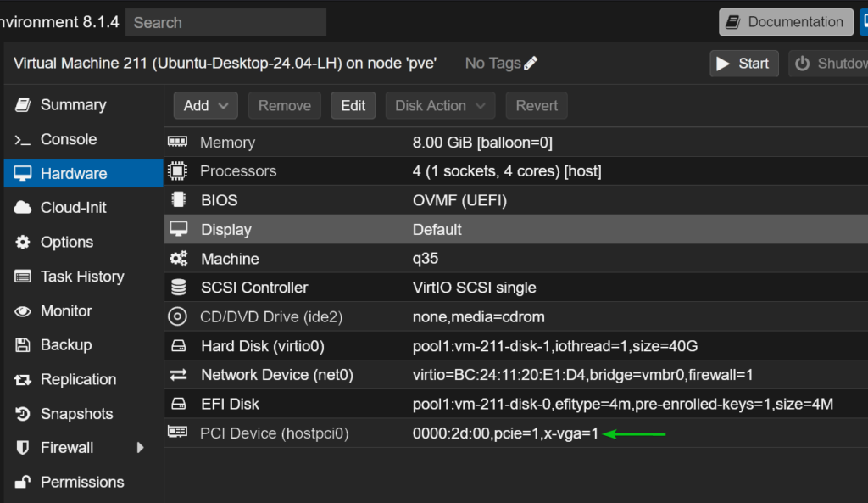Image resolution: width=868 pixels, height=503 pixels.
Task: Open the Monitor tab
Action: point(84,310)
